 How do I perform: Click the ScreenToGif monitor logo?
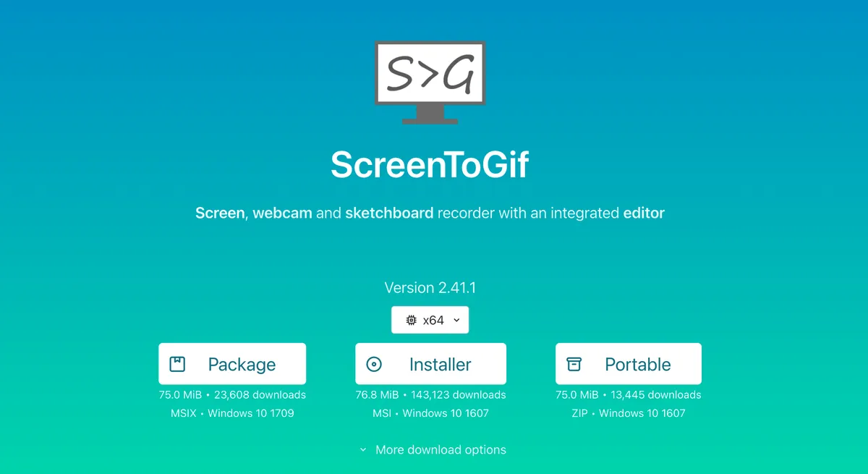[x=430, y=82]
